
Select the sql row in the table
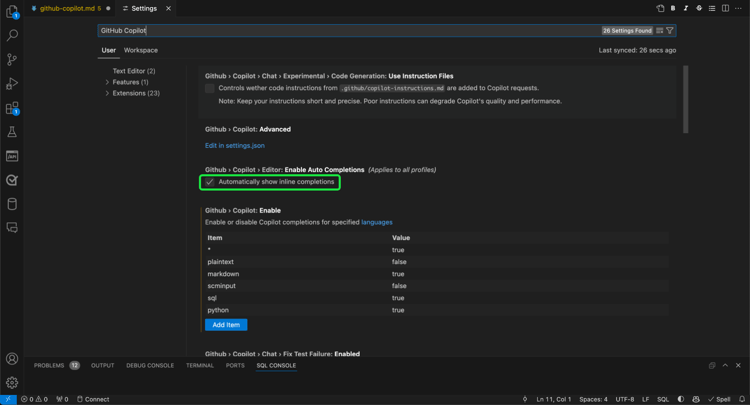point(437,298)
